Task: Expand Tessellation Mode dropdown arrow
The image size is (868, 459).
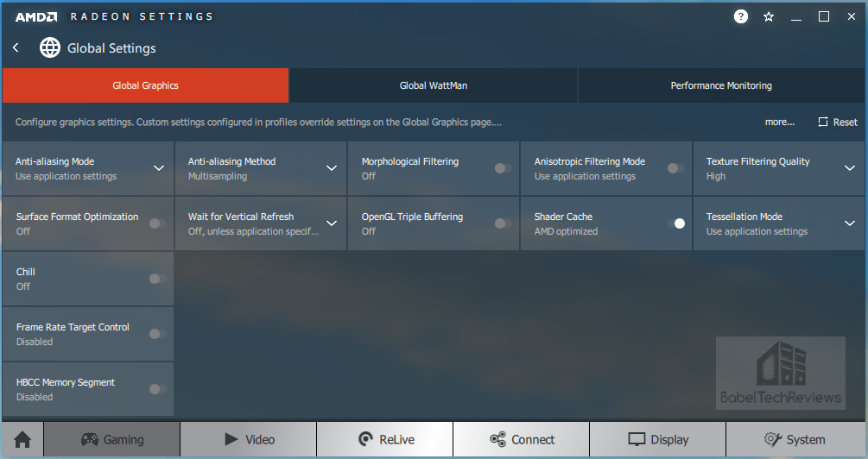Action: pyautogui.click(x=850, y=223)
